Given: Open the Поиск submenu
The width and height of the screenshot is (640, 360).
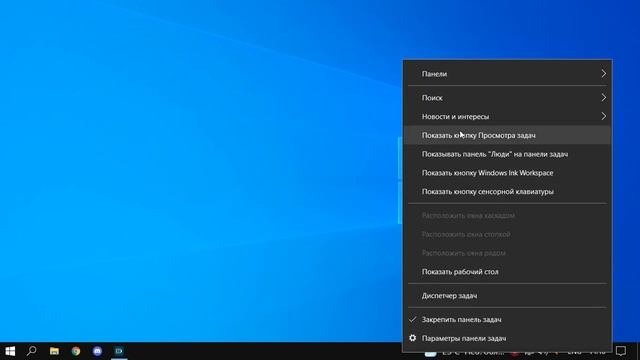Looking at the screenshot, I should (x=507, y=98).
